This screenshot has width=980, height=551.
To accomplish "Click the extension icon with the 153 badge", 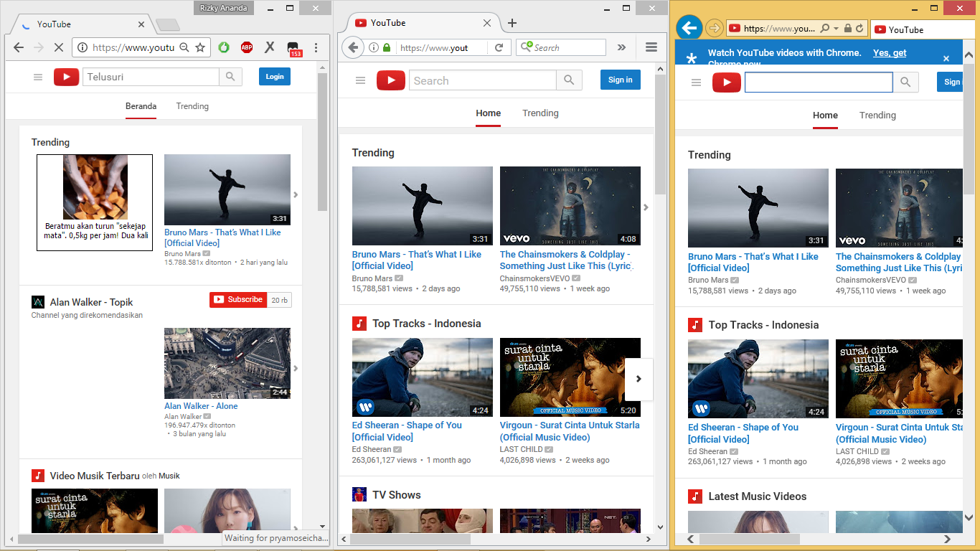I will (293, 49).
